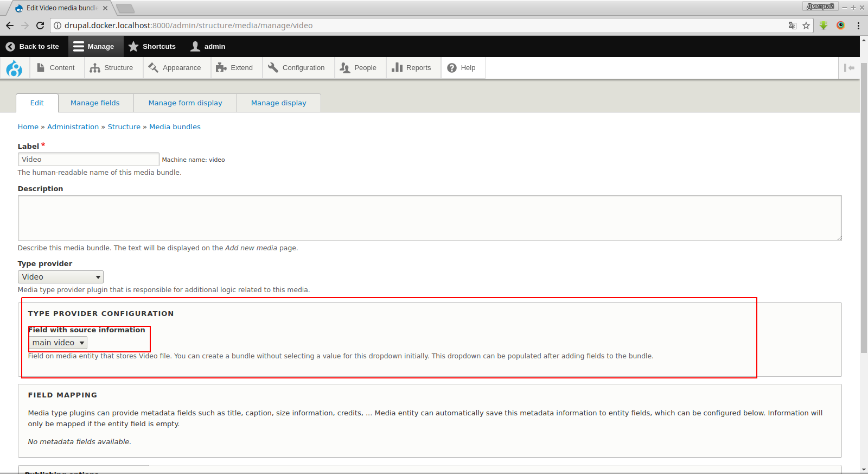
Task: Open the Manage display tab
Action: click(278, 103)
